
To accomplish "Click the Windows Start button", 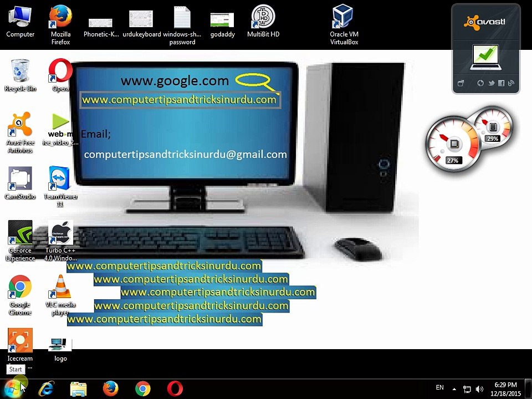I will coord(13,389).
